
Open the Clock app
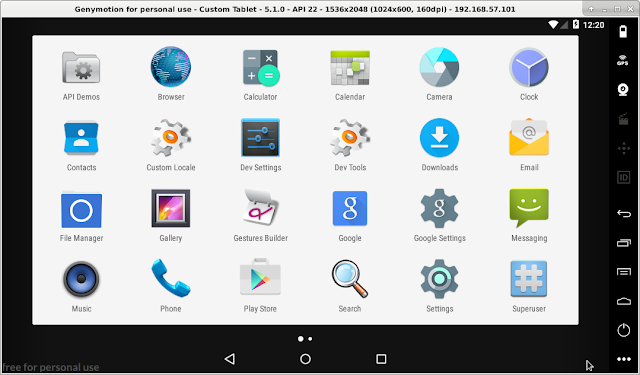529,67
